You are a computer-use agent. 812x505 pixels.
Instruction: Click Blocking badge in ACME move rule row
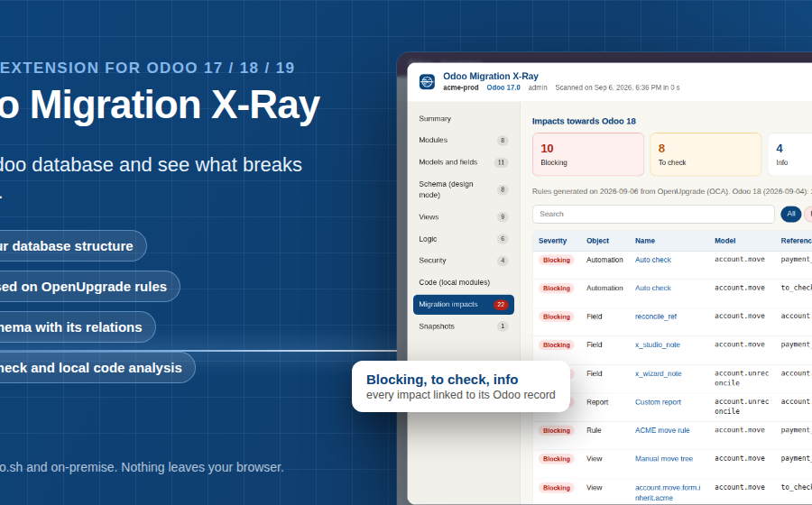click(x=556, y=430)
